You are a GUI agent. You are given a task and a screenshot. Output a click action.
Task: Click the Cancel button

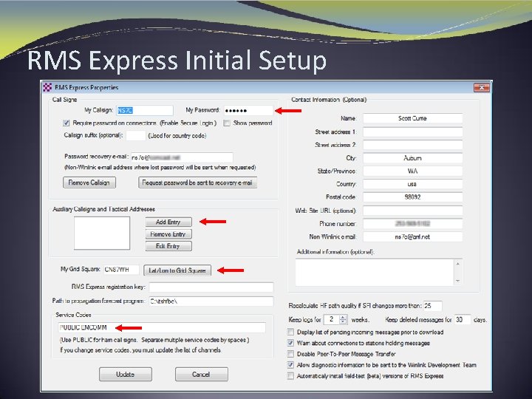(202, 374)
